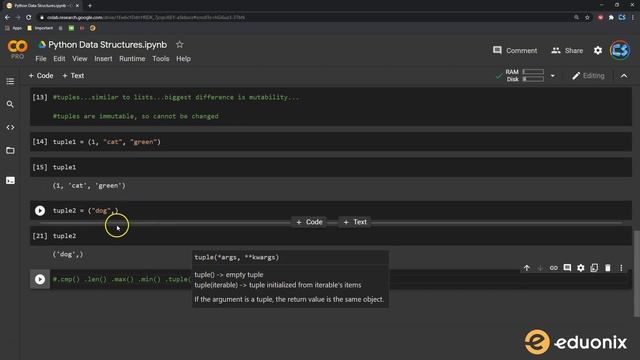Move cell up with arrow icon
This screenshot has width=640, height=360.
click(527, 268)
